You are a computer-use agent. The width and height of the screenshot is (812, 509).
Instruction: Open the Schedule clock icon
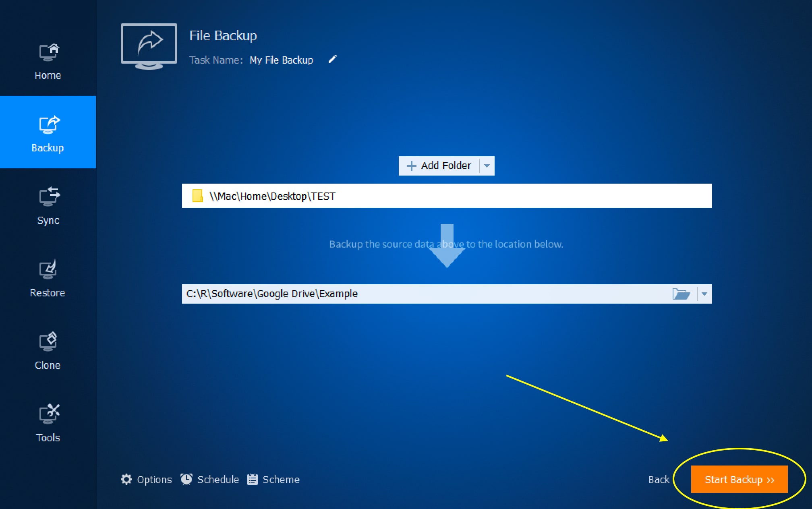click(186, 479)
